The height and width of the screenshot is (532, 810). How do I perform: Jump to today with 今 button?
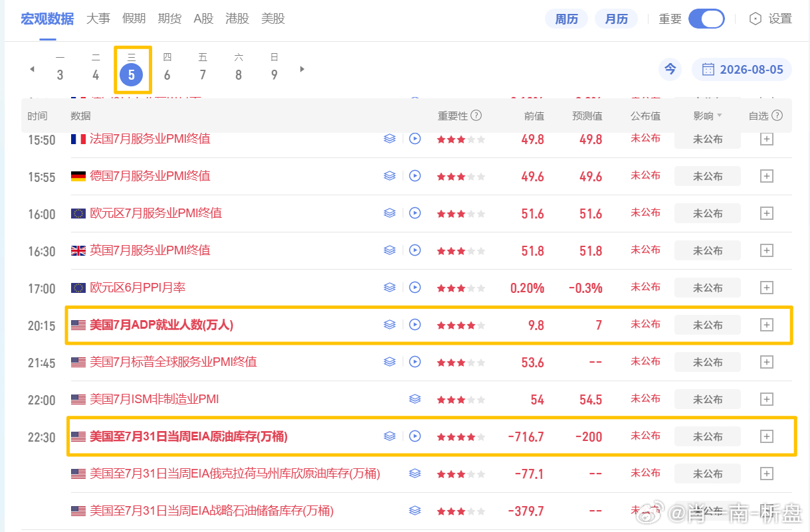(670, 69)
